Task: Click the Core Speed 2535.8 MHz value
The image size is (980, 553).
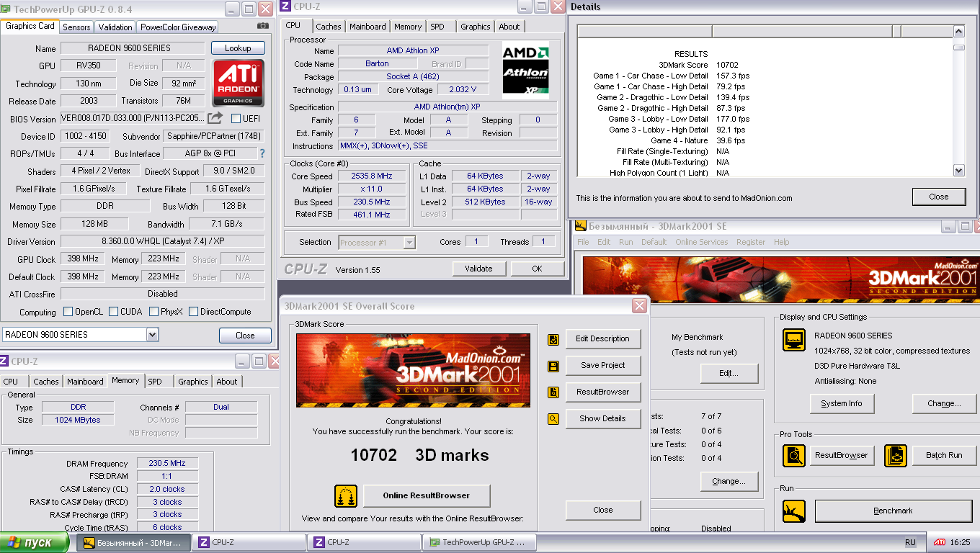Action: tap(372, 176)
